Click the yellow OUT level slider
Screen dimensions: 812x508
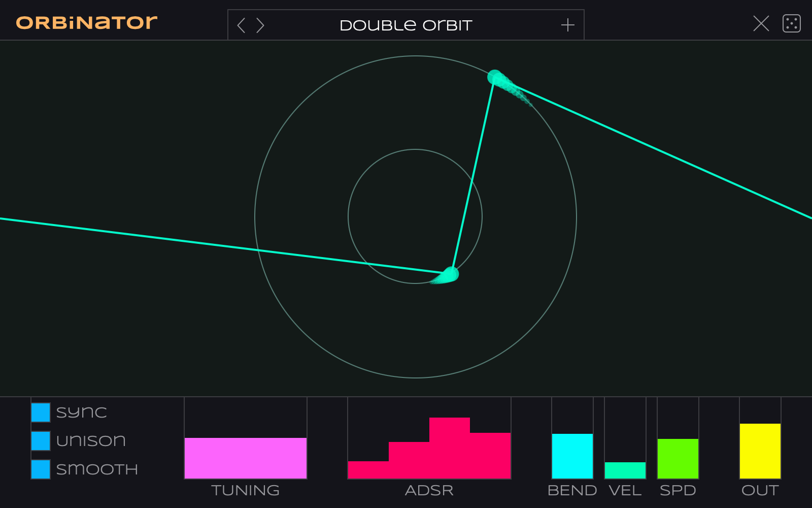760,451
